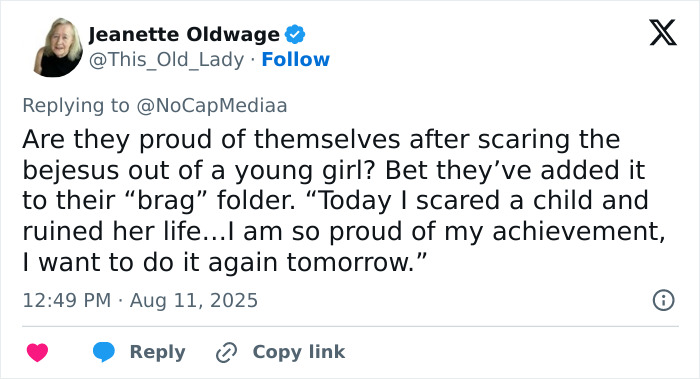Viewport: 700px width, 379px height.
Task: Visit the @This_Old_Lady handle link
Action: pyautogui.click(x=167, y=60)
